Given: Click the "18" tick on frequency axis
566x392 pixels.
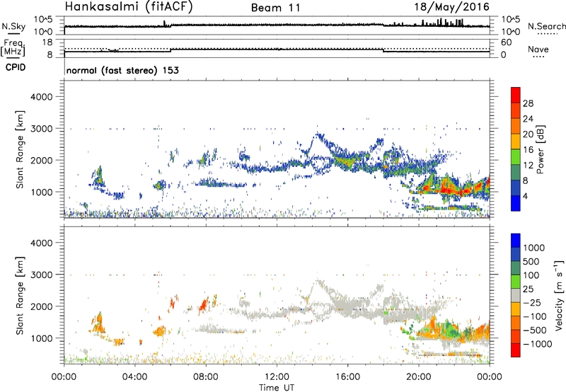Looking at the screenshot, I should click(x=47, y=42).
